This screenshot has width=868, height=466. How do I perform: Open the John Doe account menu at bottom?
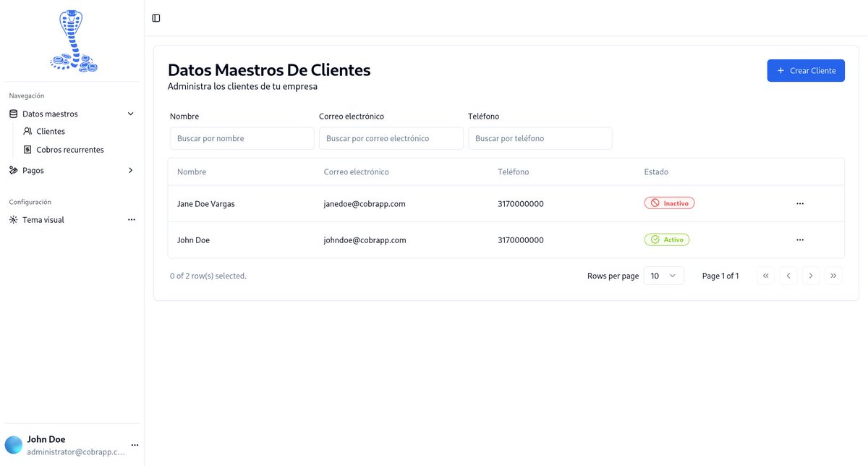click(x=135, y=444)
